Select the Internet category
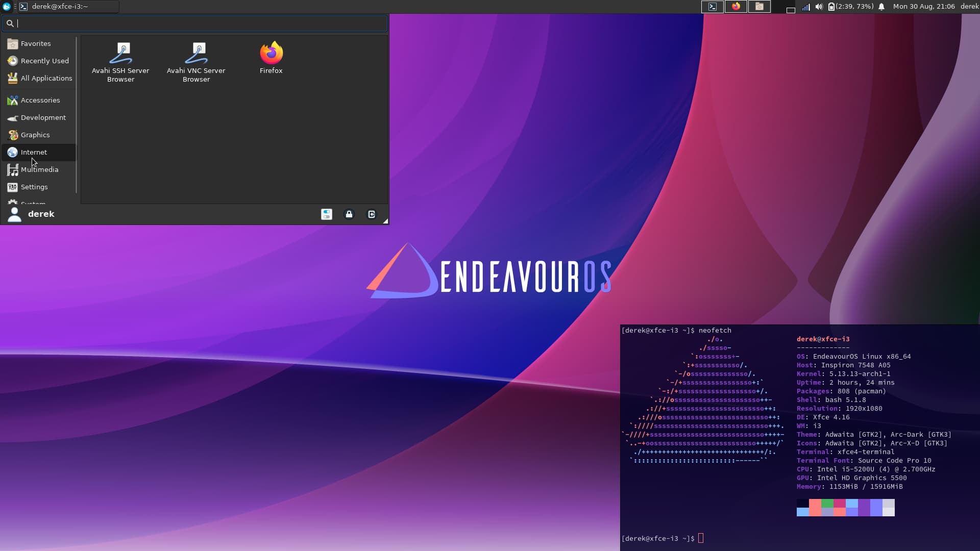 pyautogui.click(x=39, y=152)
